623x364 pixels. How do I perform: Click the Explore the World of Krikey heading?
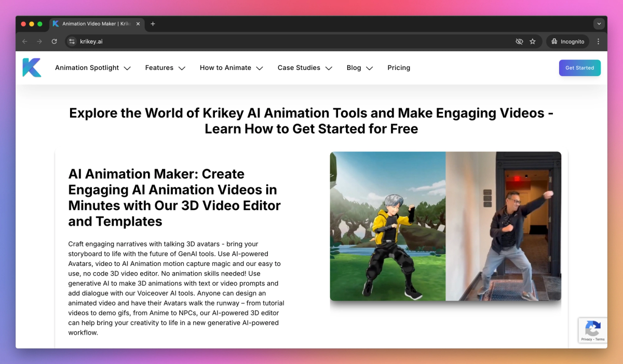pos(311,121)
